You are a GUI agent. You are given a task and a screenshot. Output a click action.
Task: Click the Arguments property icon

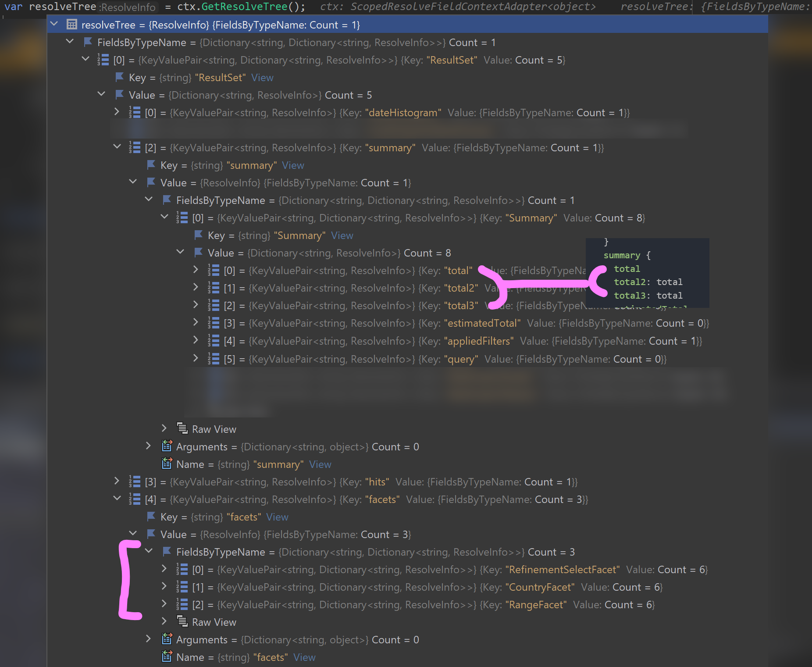167,446
